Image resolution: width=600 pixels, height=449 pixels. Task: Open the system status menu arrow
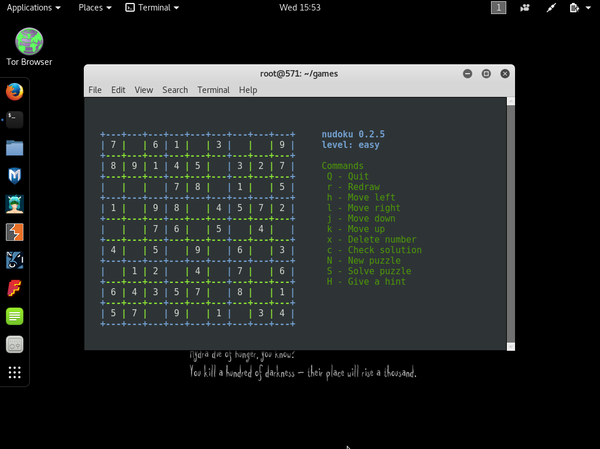click(589, 8)
